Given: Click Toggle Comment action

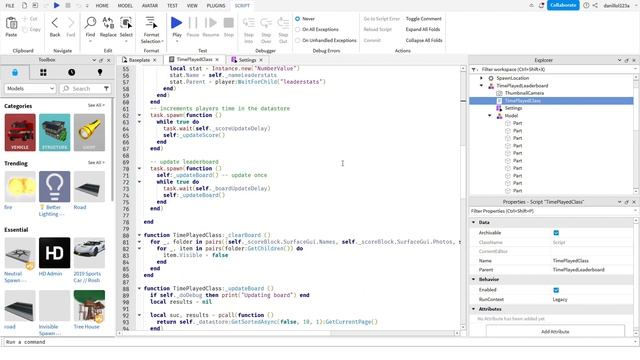Looking at the screenshot, I should coord(423,19).
